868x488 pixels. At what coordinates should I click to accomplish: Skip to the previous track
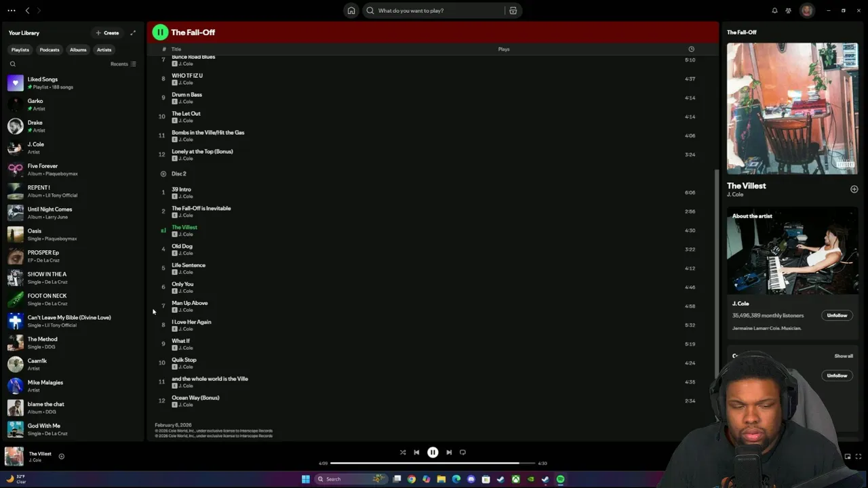[x=416, y=452]
